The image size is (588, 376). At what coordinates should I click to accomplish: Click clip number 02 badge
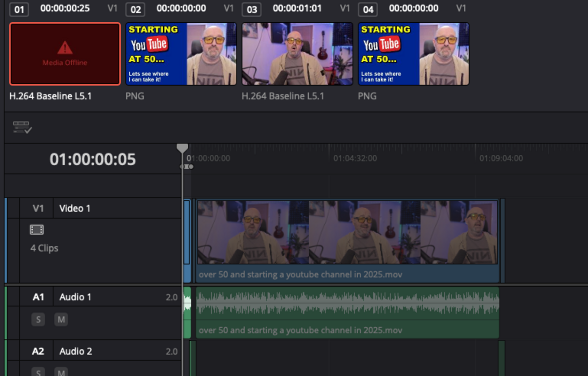tap(135, 9)
